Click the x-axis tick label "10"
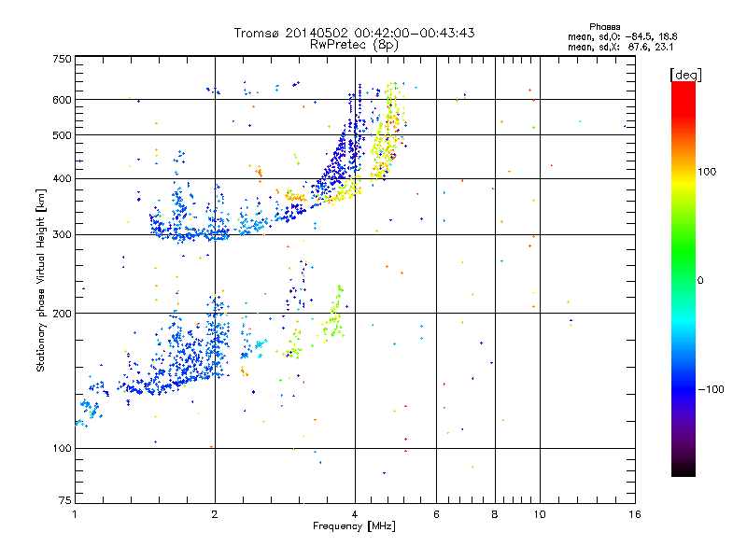 coord(540,514)
